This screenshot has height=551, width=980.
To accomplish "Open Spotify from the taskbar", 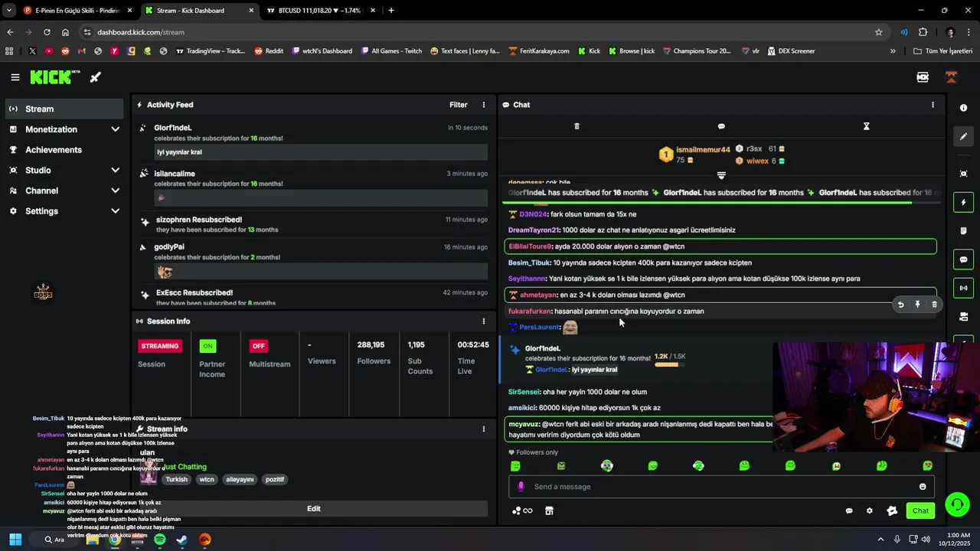I will 159,540.
